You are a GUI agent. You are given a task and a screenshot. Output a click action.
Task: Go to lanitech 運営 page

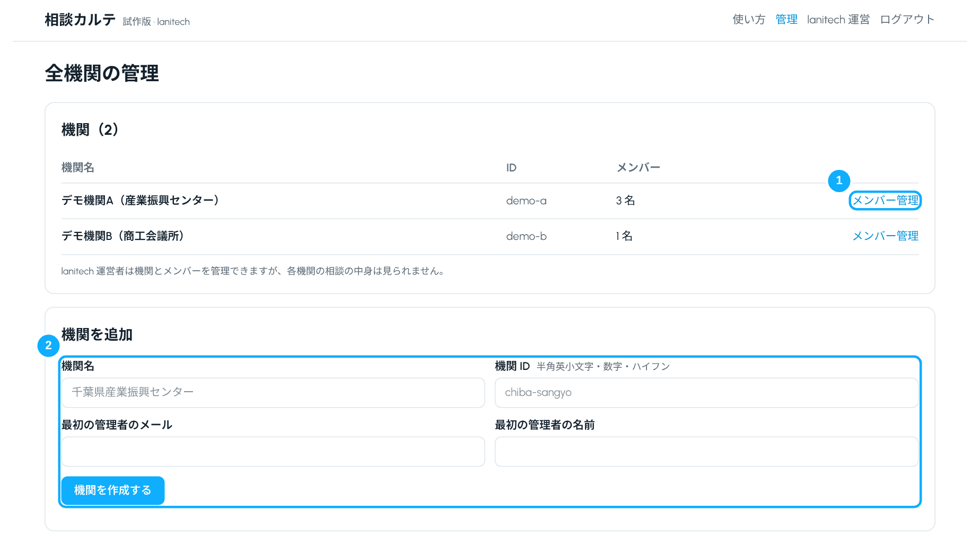click(x=838, y=20)
